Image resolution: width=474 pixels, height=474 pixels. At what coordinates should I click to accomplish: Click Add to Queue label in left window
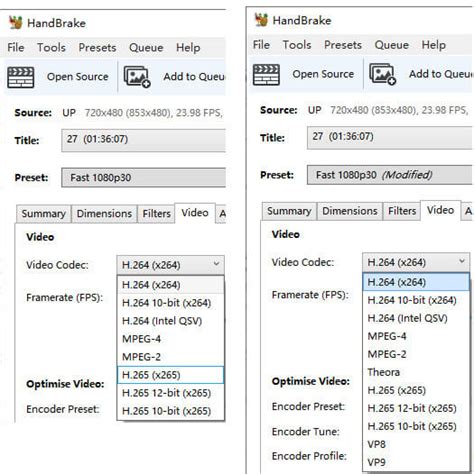[194, 77]
